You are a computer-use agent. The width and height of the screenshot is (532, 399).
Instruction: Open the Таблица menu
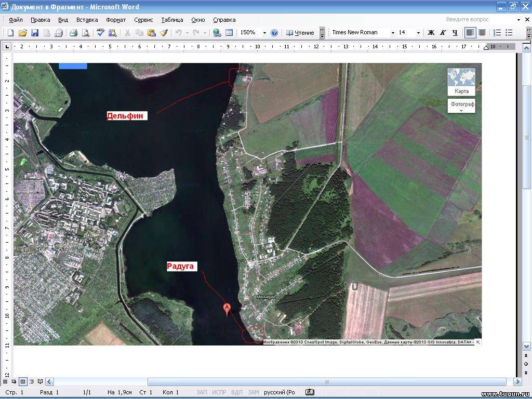172,20
